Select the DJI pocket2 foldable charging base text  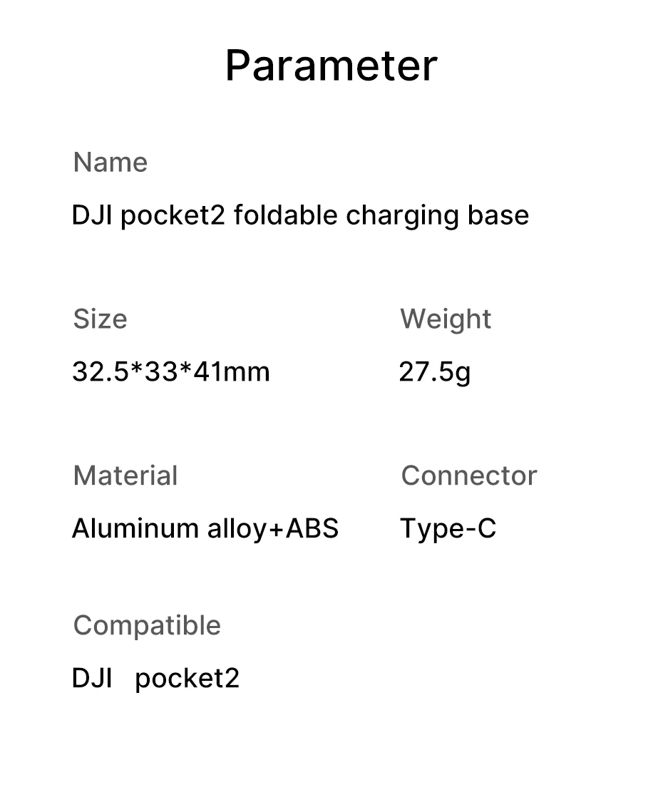point(300,215)
